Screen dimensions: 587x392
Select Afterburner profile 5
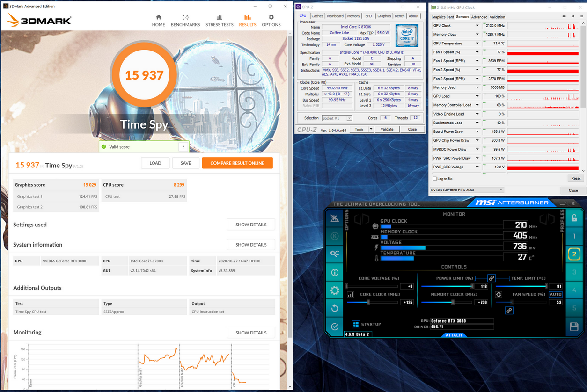(x=574, y=308)
